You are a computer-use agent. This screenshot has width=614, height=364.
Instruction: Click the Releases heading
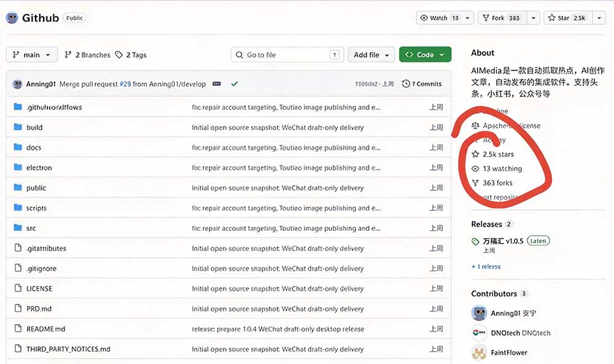tap(486, 224)
